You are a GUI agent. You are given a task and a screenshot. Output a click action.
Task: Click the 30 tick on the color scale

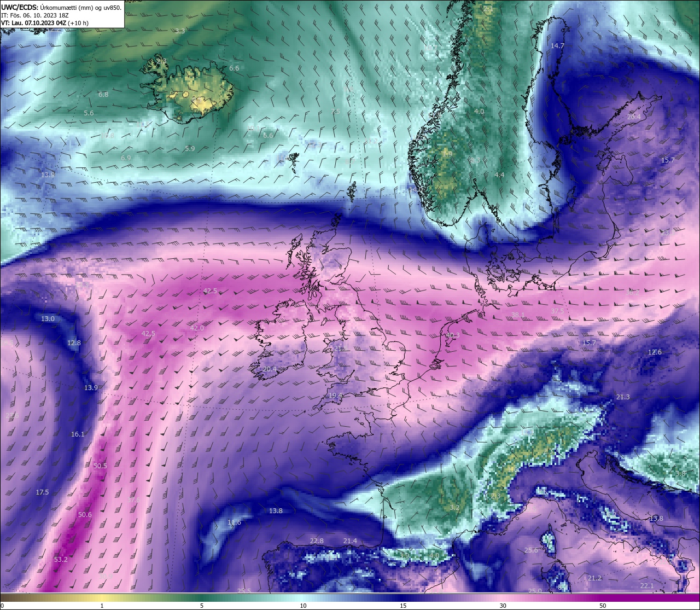coord(503,606)
